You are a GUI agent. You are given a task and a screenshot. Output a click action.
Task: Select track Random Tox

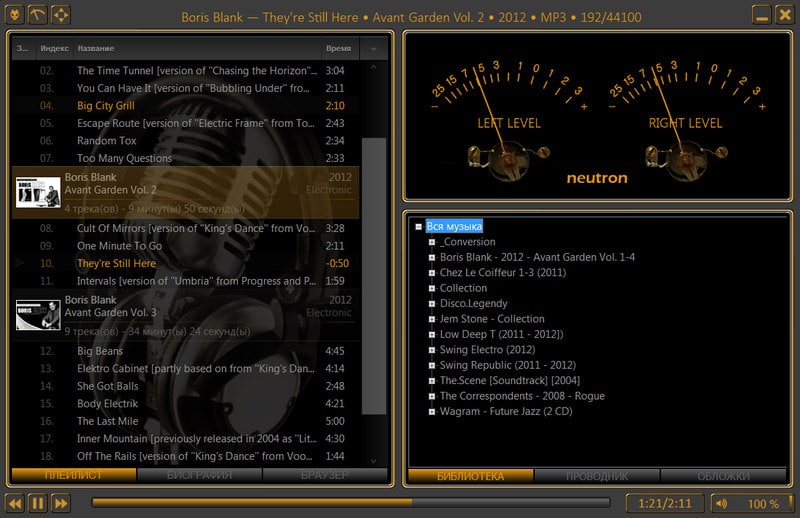[x=186, y=141]
